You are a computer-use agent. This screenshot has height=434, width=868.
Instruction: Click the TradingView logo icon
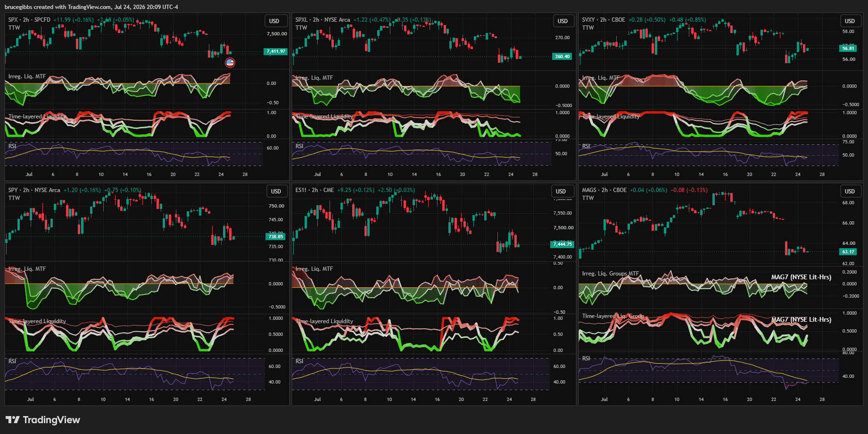click(x=13, y=420)
